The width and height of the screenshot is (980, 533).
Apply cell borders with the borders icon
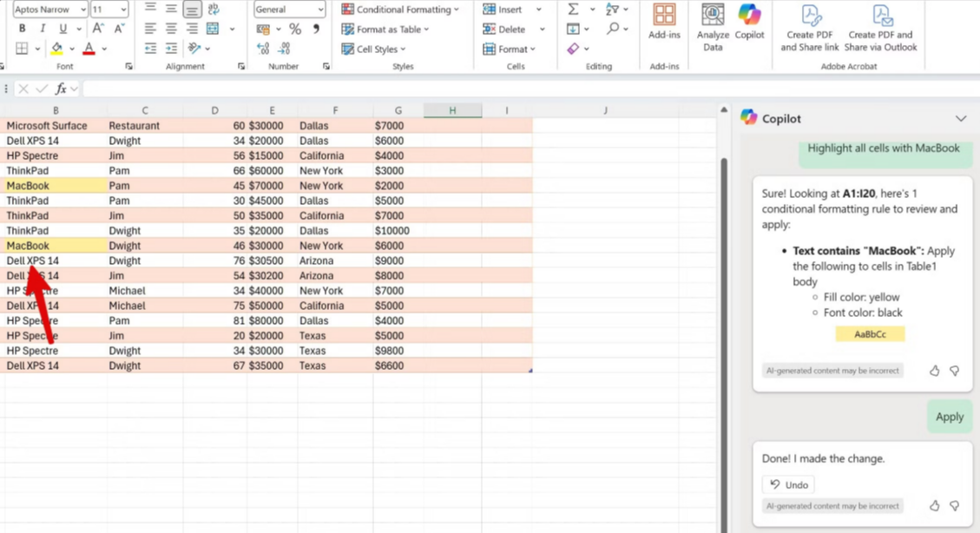pyautogui.click(x=22, y=48)
